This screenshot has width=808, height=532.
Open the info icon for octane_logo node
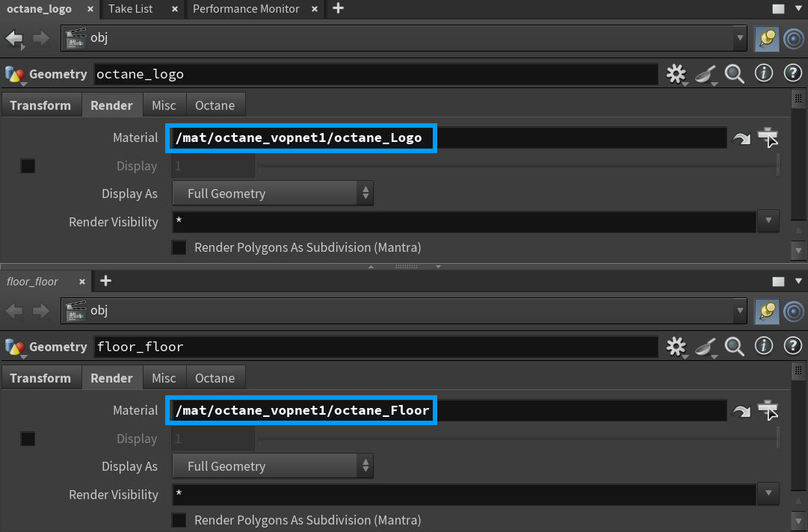(x=763, y=73)
